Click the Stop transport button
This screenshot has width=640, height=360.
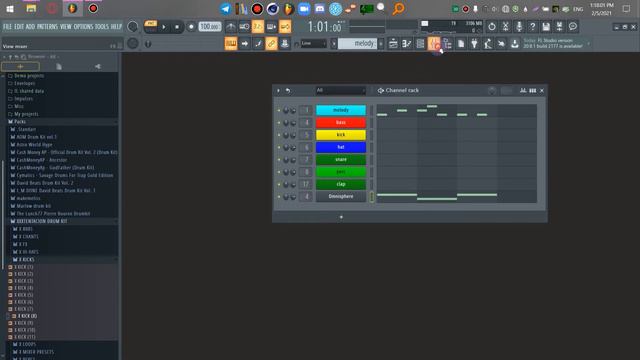177,27
